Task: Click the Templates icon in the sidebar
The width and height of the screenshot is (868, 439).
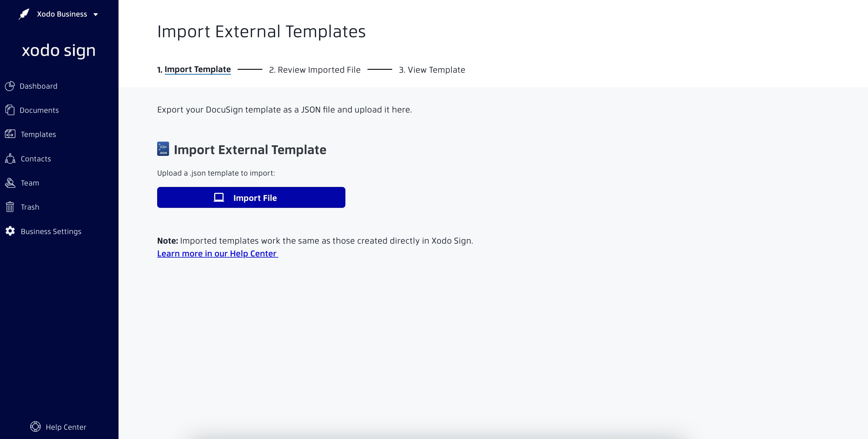Action: [10, 134]
